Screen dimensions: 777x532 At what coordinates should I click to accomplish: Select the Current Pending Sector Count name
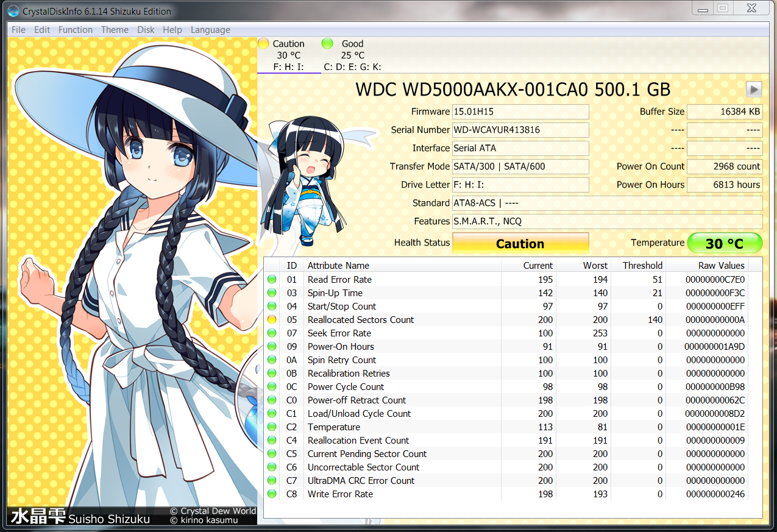click(367, 454)
